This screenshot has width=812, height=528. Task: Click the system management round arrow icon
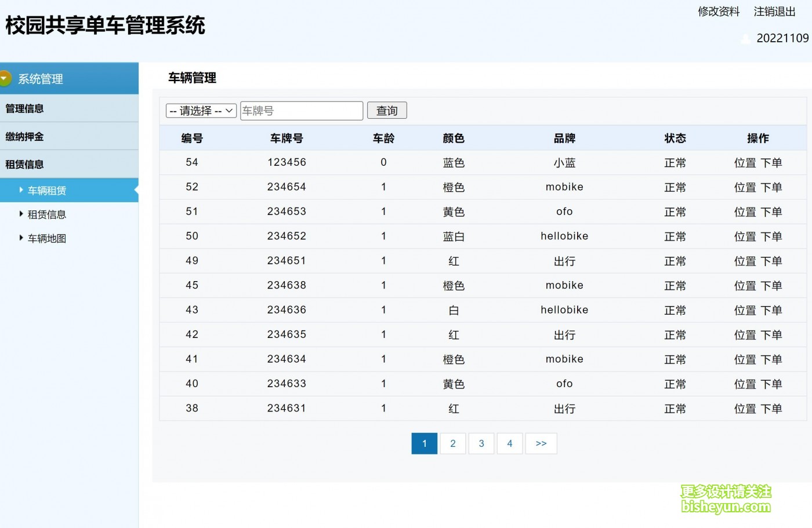tap(5, 78)
